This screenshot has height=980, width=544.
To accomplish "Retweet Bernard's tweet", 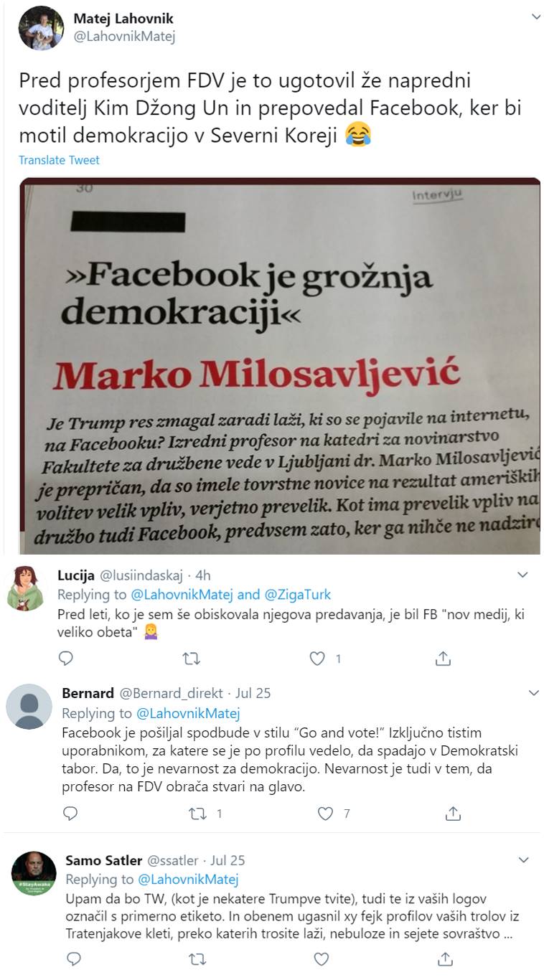I will [x=197, y=813].
